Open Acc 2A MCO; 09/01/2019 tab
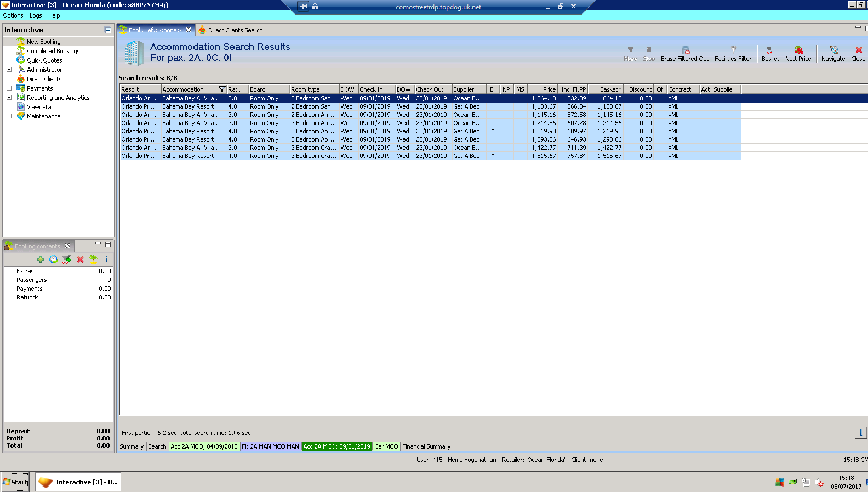The image size is (868, 492). point(336,446)
